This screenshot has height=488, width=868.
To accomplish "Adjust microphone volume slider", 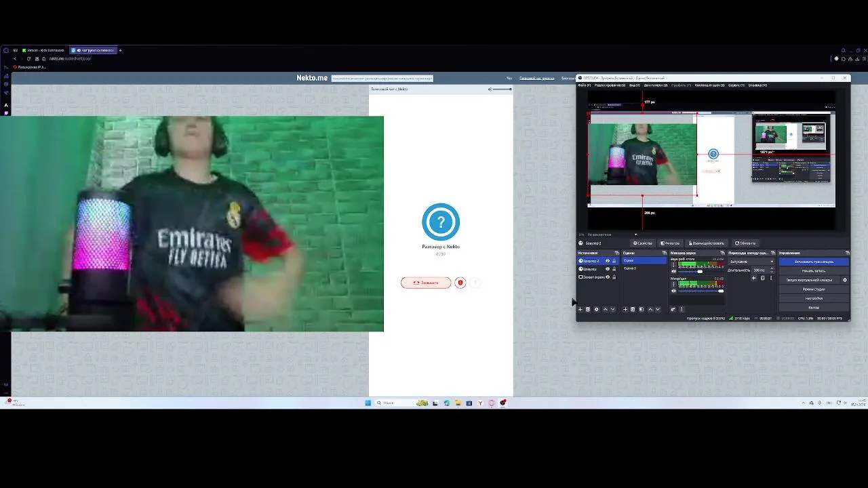I will tap(701, 291).
